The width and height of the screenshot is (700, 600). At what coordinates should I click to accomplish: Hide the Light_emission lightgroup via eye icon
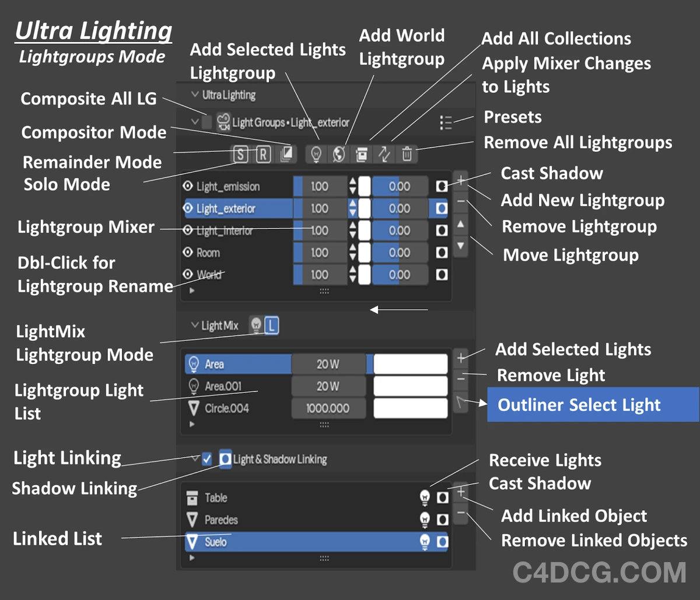[188, 187]
